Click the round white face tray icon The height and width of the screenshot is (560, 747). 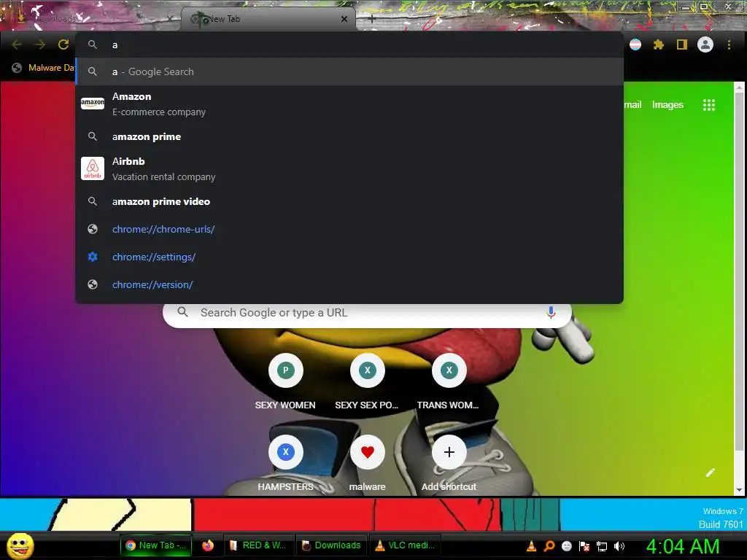click(x=566, y=546)
